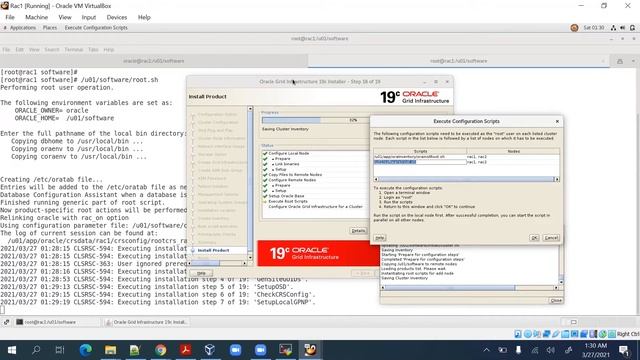
Task: Open the VirtualBox Input menu
Action: (x=89, y=17)
